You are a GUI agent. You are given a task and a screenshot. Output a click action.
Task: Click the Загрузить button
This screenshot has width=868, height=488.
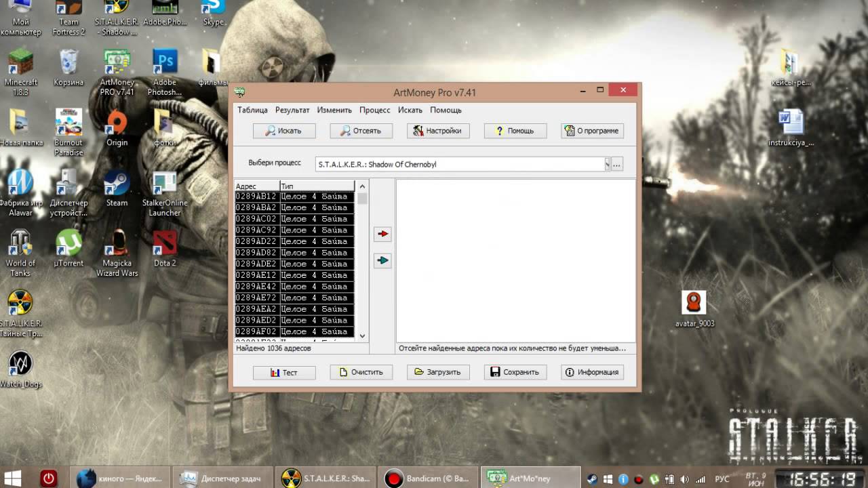pos(438,372)
